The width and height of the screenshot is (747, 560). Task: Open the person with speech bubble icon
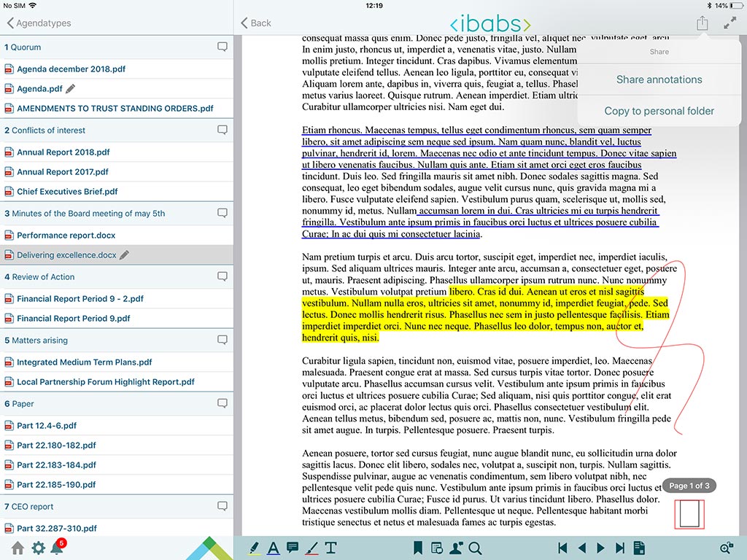tap(456, 548)
